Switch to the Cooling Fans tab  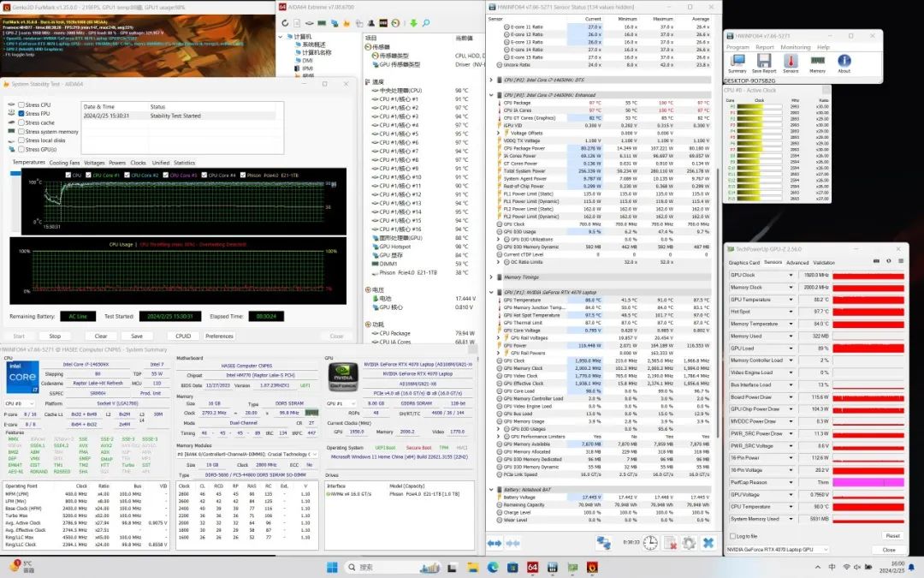[64, 162]
